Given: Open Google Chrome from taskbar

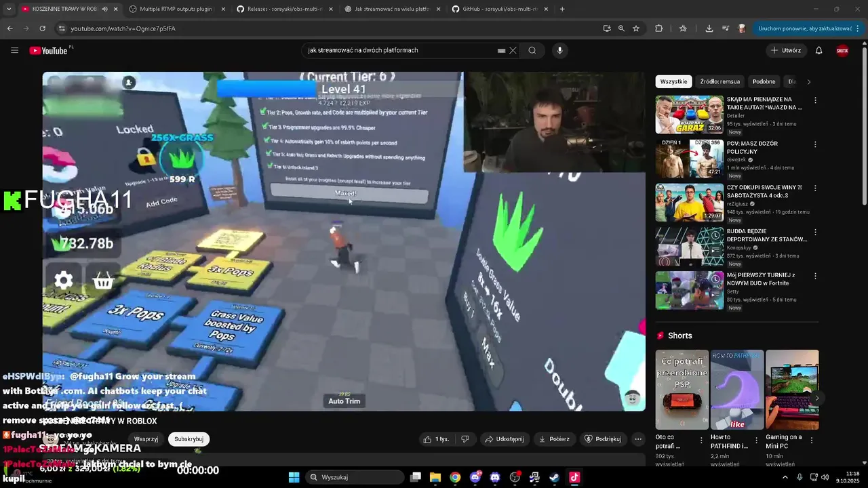Looking at the screenshot, I should [455, 477].
